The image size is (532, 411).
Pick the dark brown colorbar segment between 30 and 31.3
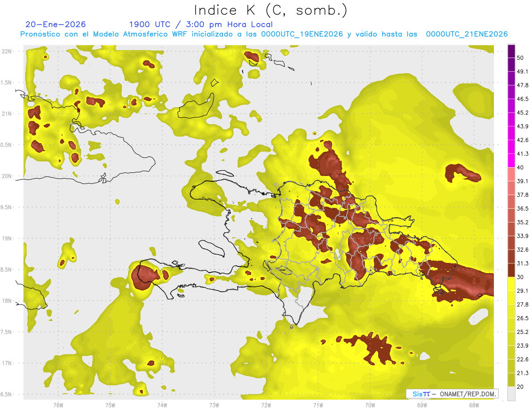click(x=511, y=270)
